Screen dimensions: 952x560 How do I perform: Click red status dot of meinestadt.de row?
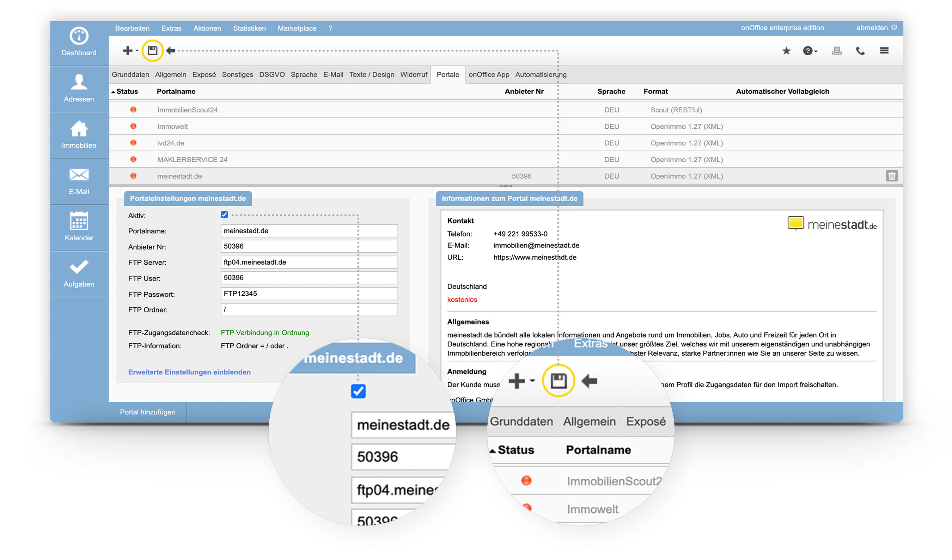click(133, 176)
